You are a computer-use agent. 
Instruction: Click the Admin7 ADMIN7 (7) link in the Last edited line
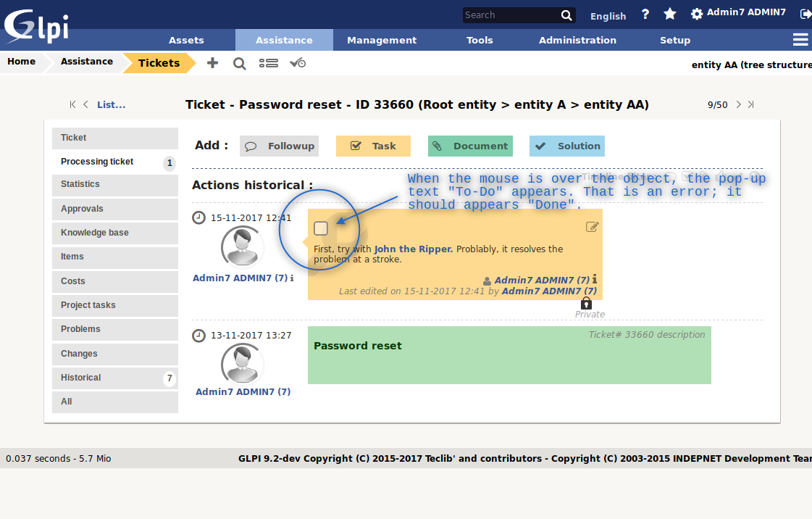point(550,291)
